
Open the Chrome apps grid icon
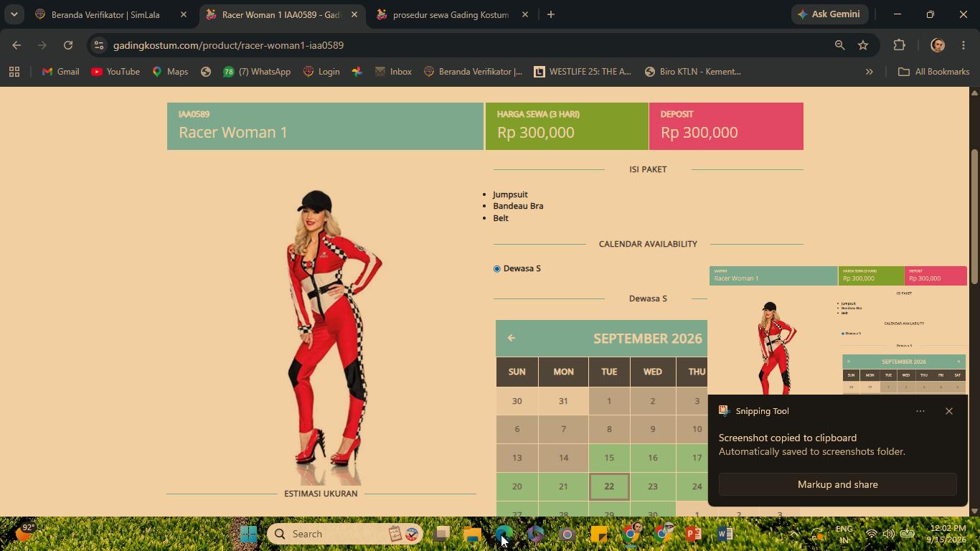[14, 72]
